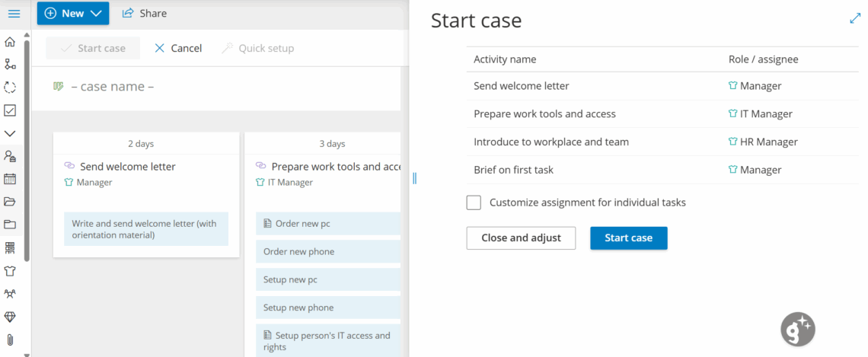
Task: Click IT Manager role for Prepare work tools
Action: [x=765, y=114]
